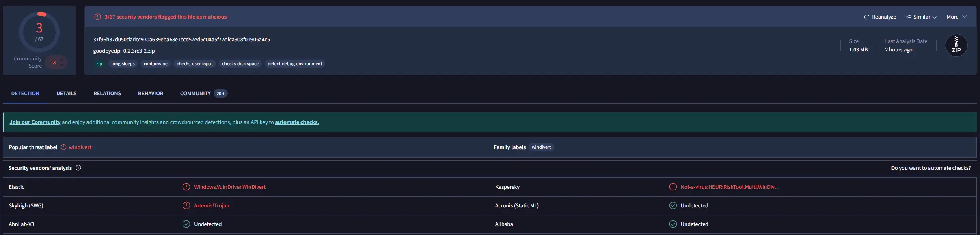
Task: Click the long-sleeps tag
Action: [123, 64]
